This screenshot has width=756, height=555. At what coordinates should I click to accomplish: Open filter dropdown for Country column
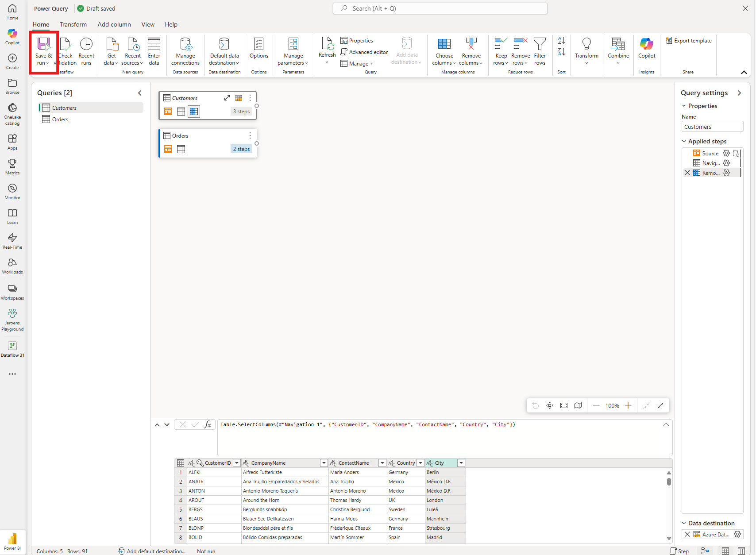click(420, 463)
